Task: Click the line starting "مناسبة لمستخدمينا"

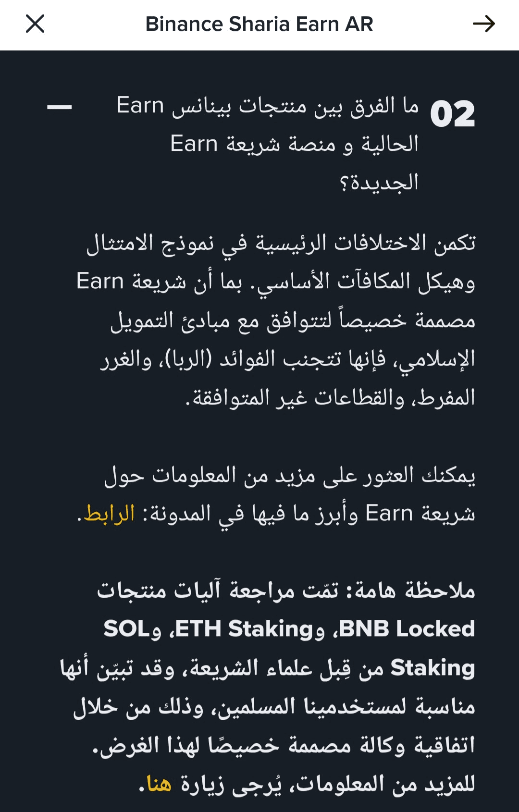Action: (x=274, y=707)
